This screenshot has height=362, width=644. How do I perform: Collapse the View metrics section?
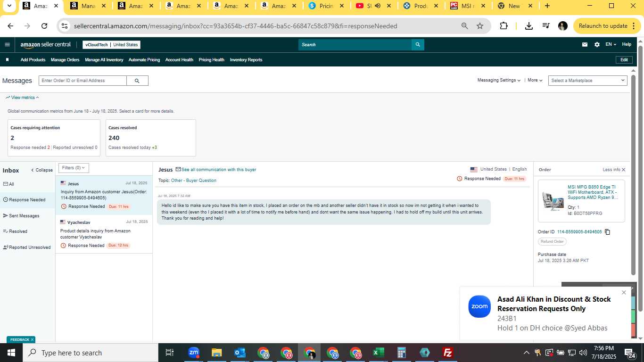[22, 98]
